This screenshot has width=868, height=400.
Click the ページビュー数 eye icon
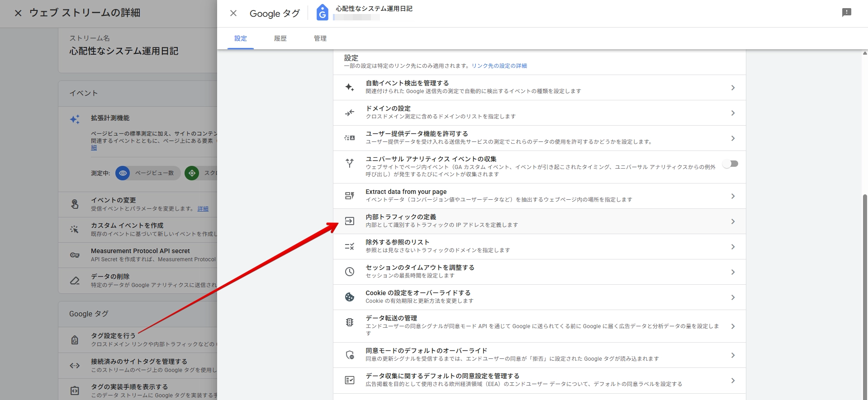point(123,173)
